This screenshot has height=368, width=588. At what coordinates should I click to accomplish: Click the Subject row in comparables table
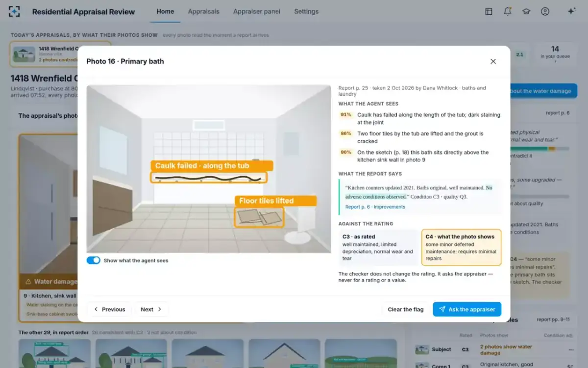pos(494,349)
